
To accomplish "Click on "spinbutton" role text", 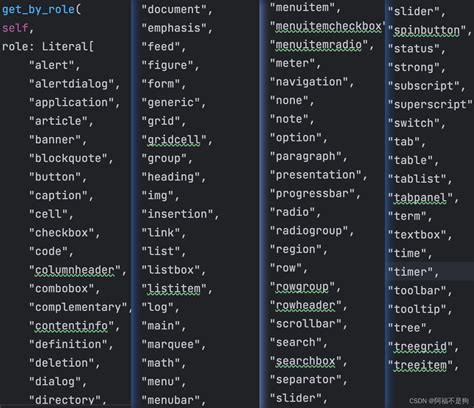I will point(427,30).
